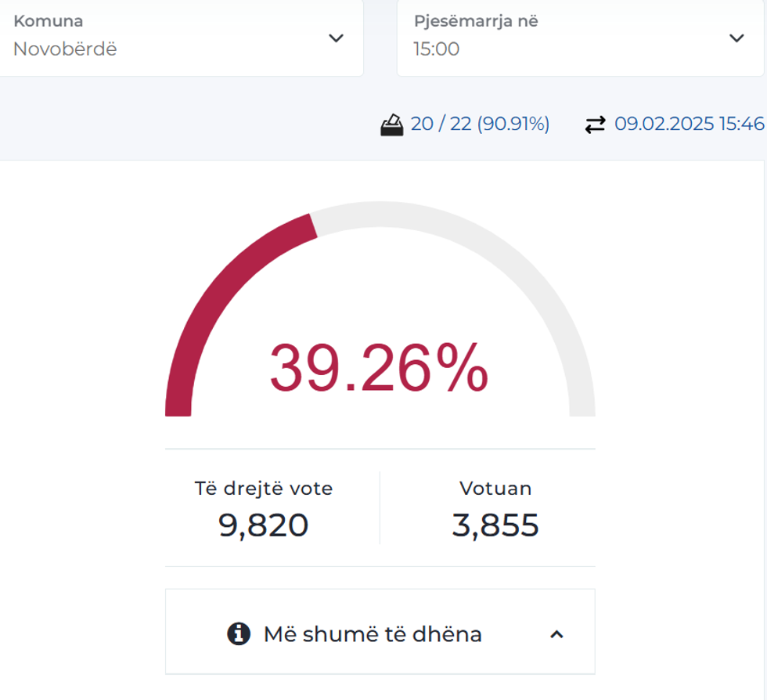Viewport: 767px width, 700px height.
Task: Click the 3,855 voted count
Action: click(x=495, y=525)
